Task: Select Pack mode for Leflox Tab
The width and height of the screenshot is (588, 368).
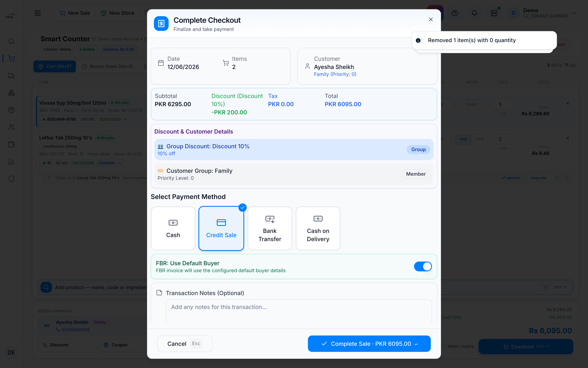Action: coord(480,139)
